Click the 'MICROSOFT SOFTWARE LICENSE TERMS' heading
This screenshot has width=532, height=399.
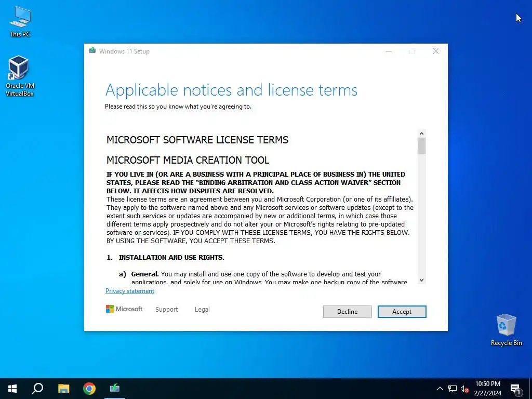click(x=197, y=140)
